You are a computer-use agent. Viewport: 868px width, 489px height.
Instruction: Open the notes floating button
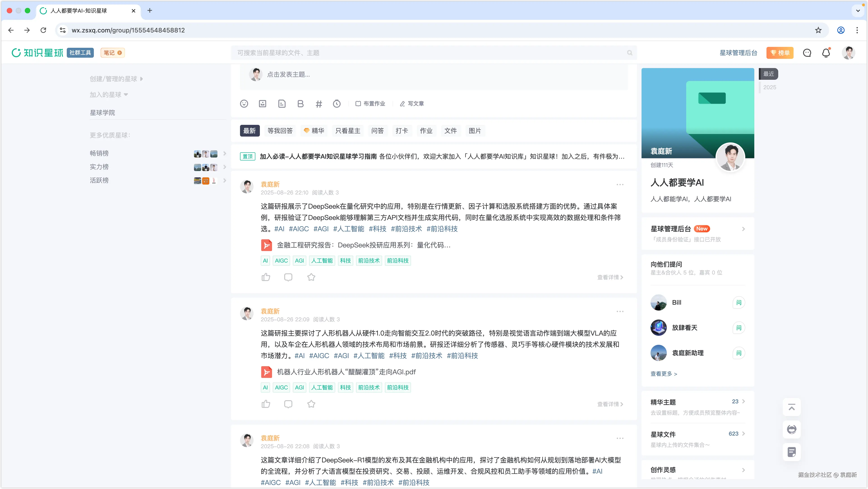click(x=792, y=452)
